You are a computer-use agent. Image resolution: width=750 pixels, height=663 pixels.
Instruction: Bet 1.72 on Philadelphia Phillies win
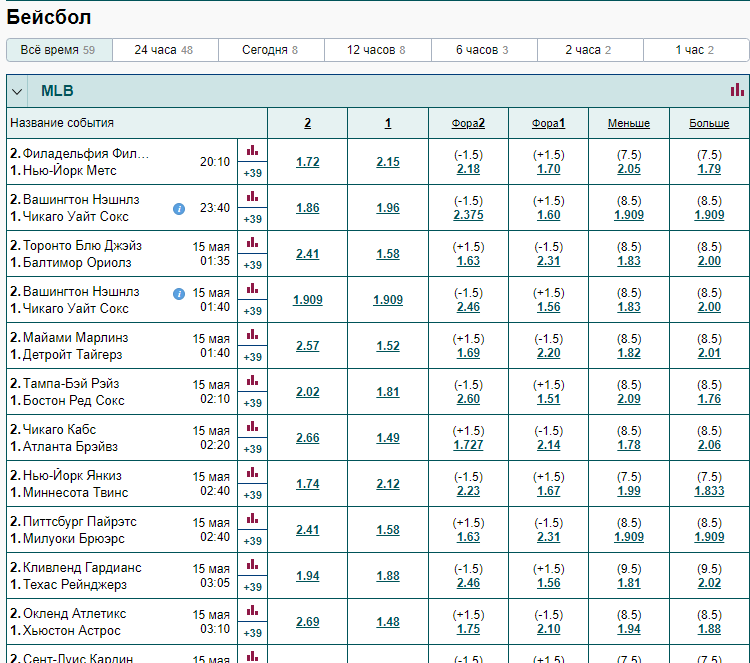(x=308, y=162)
